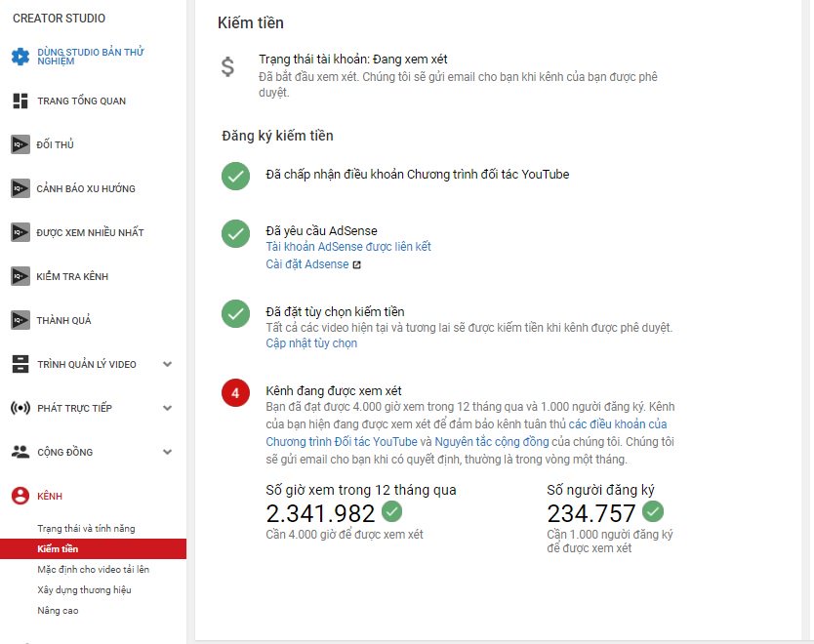Click the Thành quả sidebar icon

(20, 320)
